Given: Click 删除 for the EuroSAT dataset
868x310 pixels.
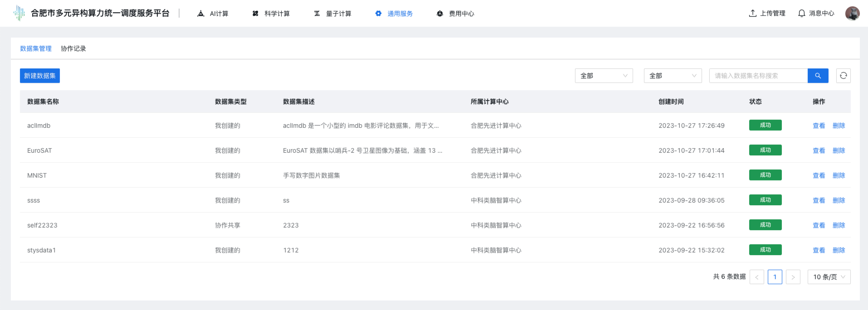Looking at the screenshot, I should [839, 150].
